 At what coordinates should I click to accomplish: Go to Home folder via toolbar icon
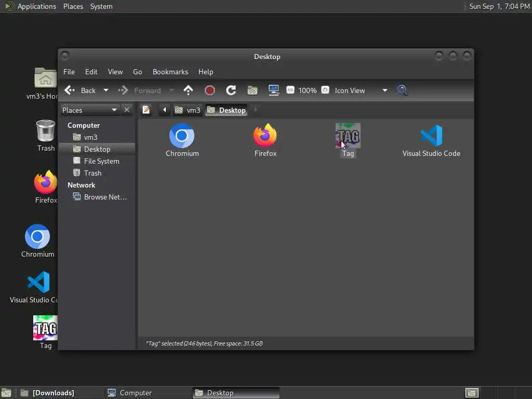[x=252, y=90]
